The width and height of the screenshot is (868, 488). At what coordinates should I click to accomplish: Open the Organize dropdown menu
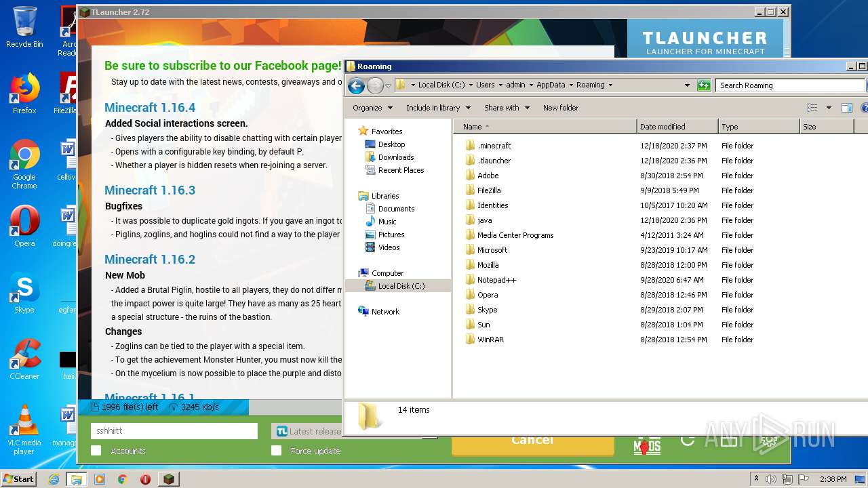point(372,108)
